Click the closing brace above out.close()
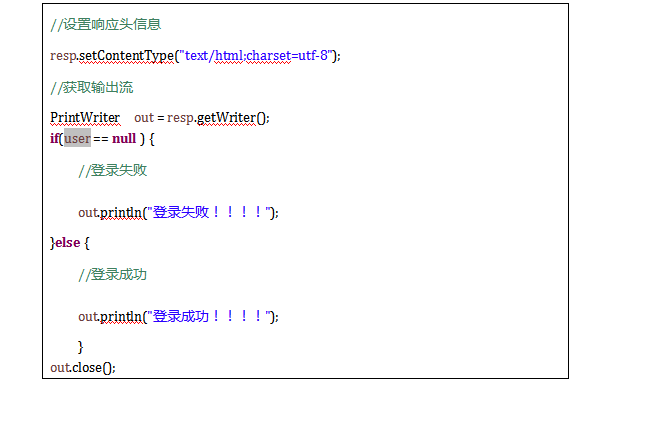Image resolution: width=656 pixels, height=438 pixels. point(80,347)
